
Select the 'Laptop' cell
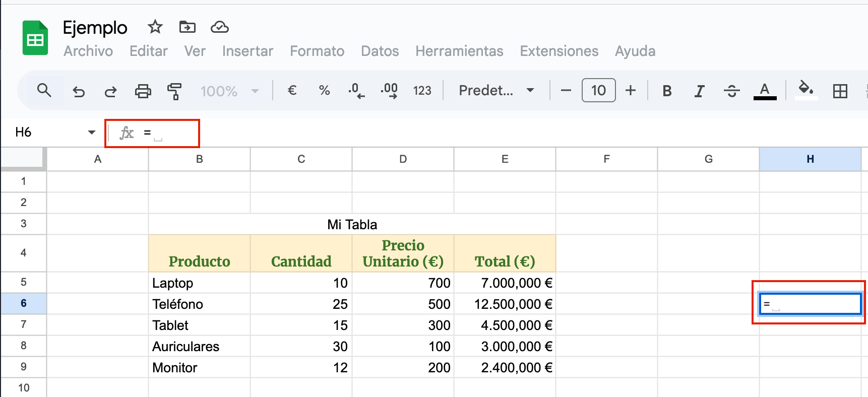click(200, 283)
